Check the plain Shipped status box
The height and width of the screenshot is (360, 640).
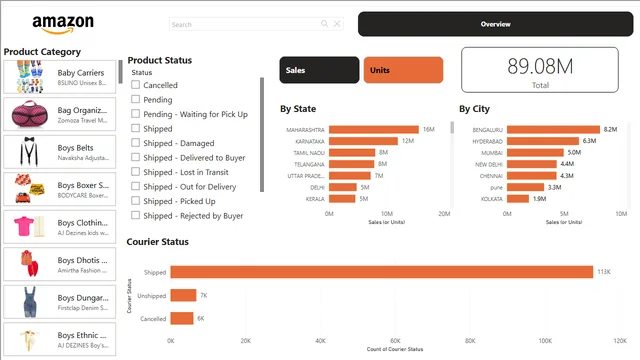(136, 128)
